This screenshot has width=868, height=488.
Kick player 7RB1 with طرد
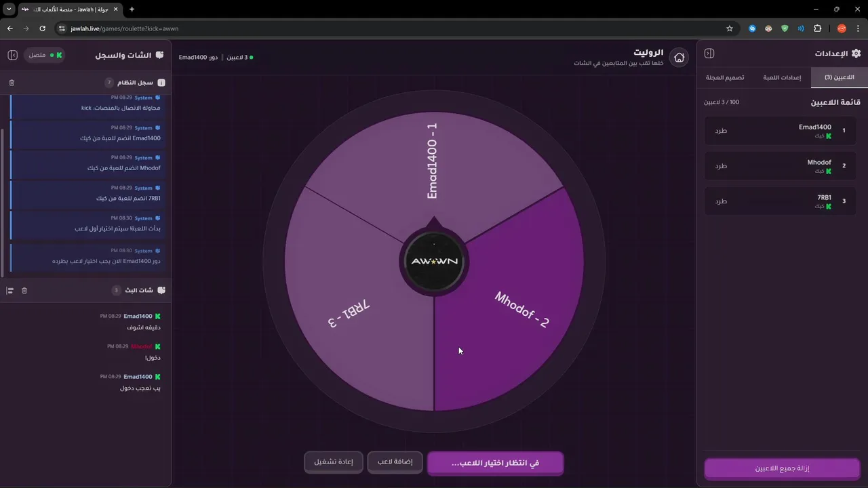click(x=721, y=201)
